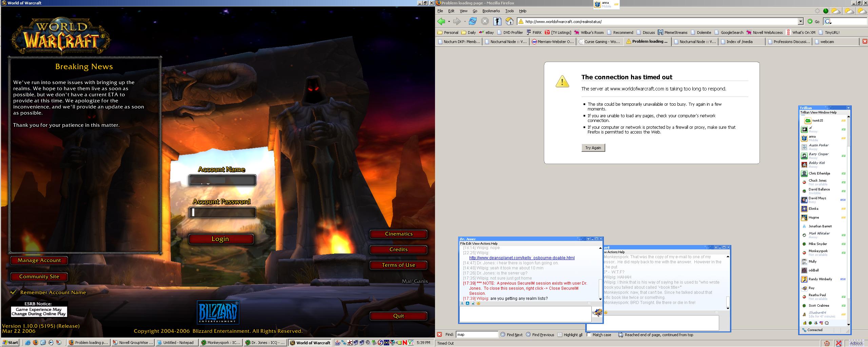The height and width of the screenshot is (347, 868).
Task: Reload the page with the Refresh icon
Action: [x=472, y=21]
